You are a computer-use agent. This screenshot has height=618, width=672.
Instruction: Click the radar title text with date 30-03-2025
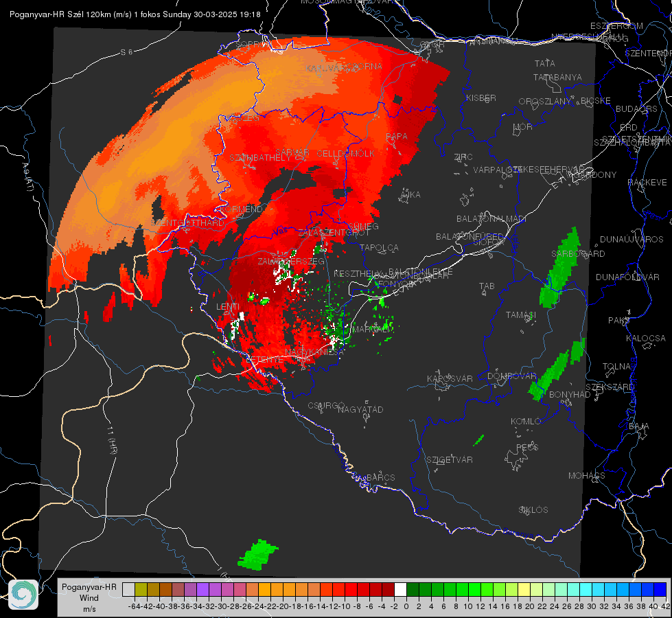[x=135, y=14]
